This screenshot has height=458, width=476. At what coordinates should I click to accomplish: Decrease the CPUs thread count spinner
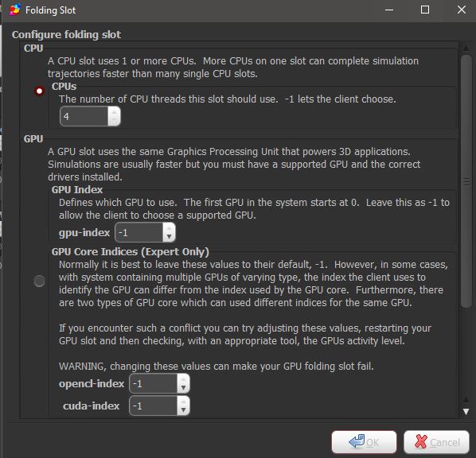114,121
